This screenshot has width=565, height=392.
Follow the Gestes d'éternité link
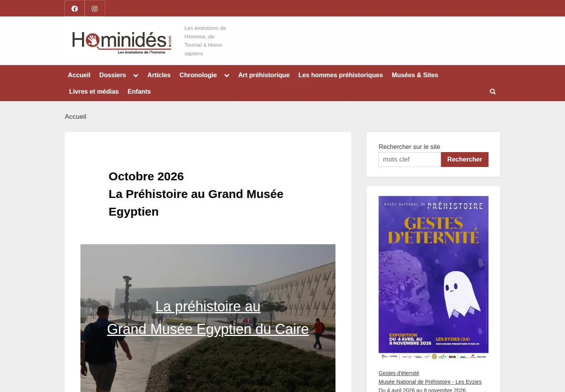399,373
